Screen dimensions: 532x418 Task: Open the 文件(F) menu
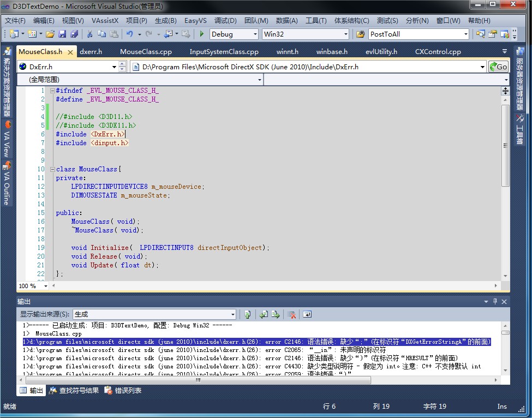(x=15, y=21)
